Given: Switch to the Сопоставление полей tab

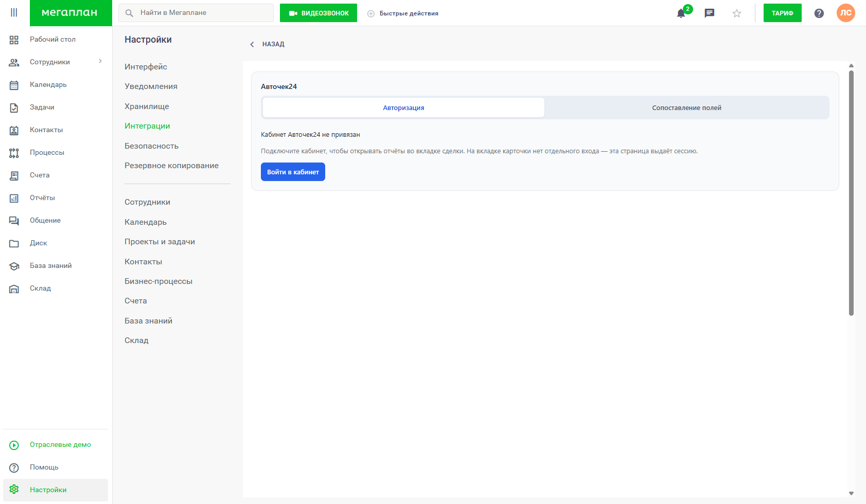Looking at the screenshot, I should (686, 107).
